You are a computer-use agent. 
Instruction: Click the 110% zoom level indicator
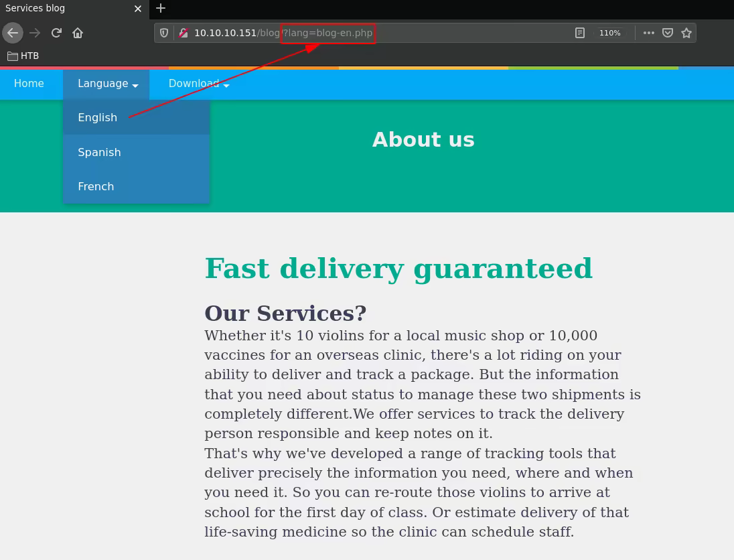609,33
